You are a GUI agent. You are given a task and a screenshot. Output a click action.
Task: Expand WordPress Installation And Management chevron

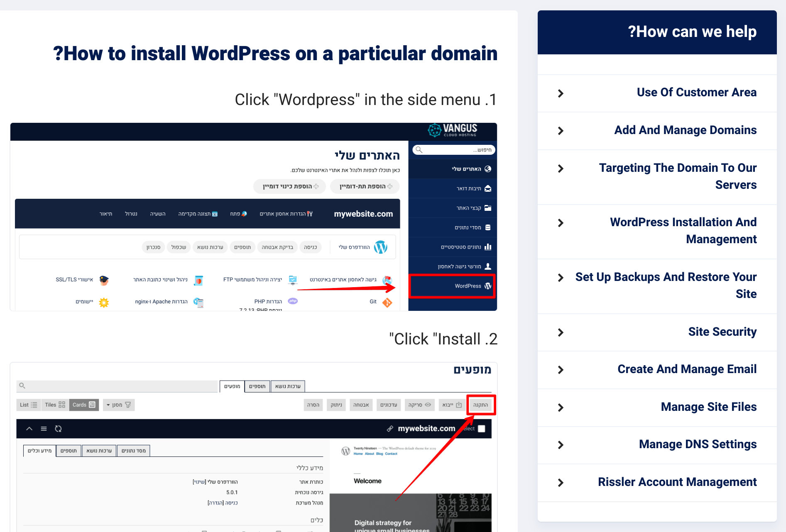(x=561, y=223)
